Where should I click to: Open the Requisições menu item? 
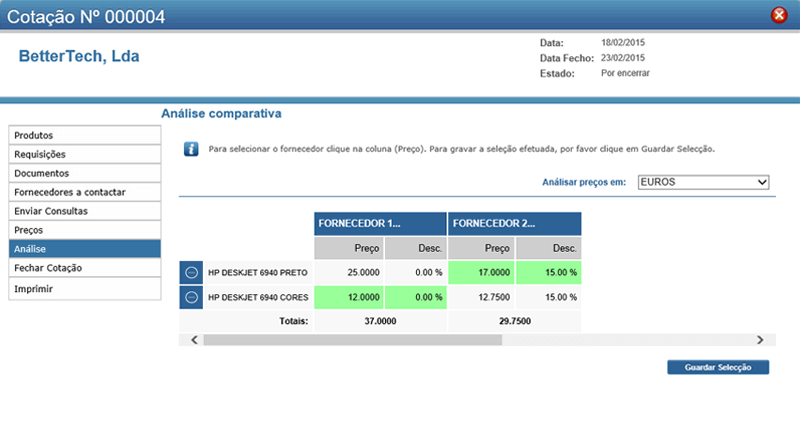[85, 154]
